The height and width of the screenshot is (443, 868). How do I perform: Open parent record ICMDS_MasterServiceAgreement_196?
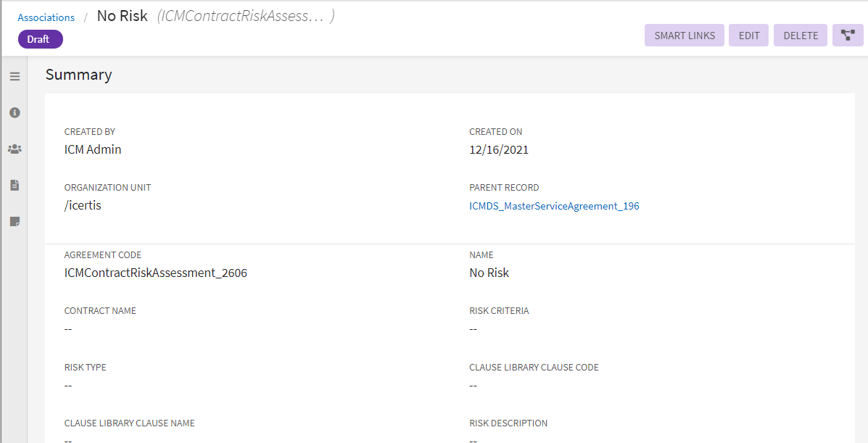pyautogui.click(x=554, y=206)
